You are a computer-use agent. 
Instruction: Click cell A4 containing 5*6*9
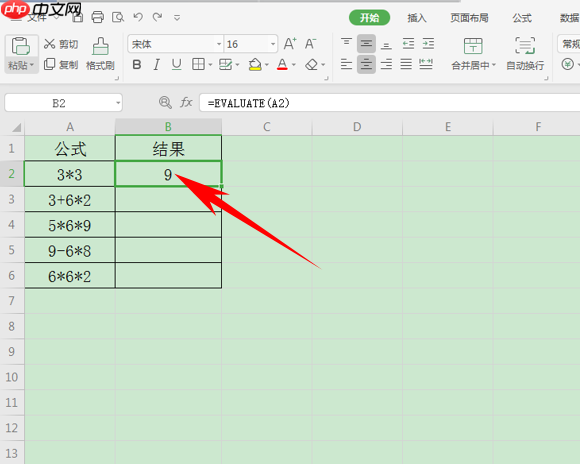70,225
